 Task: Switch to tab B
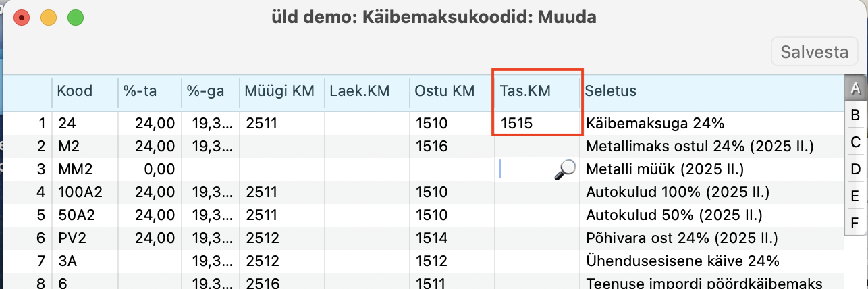(x=855, y=115)
